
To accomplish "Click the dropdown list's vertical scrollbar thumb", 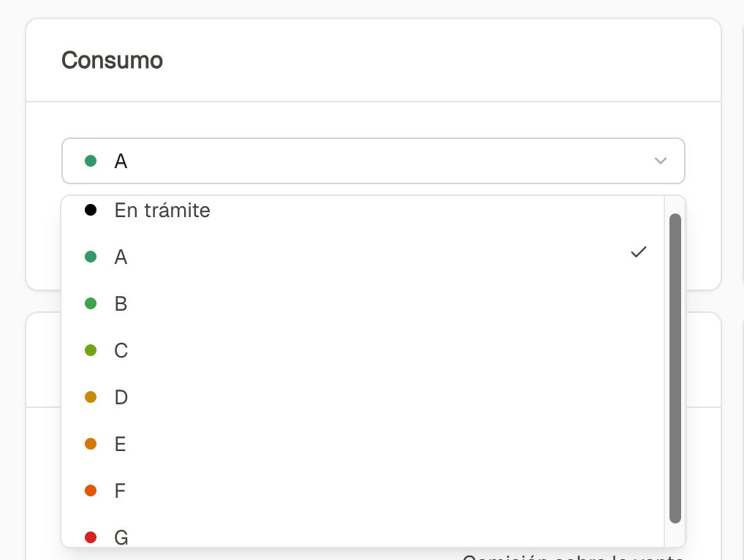I will [675, 368].
